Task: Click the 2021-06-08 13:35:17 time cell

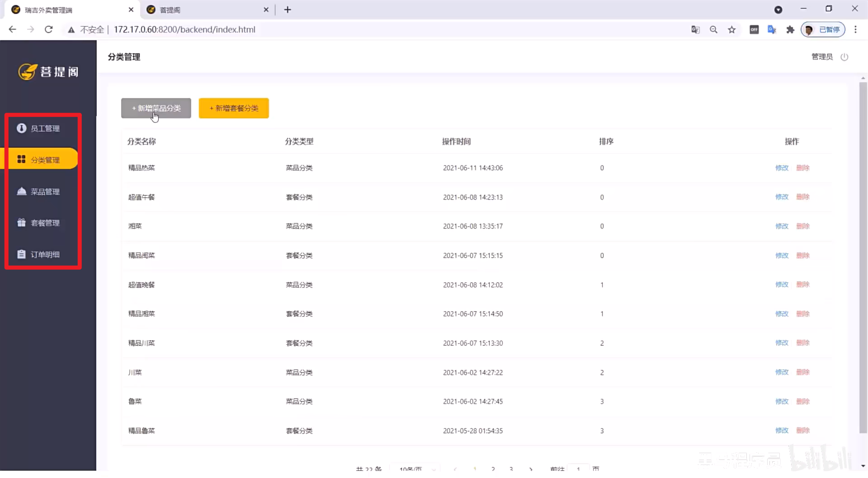Action: pyautogui.click(x=473, y=226)
